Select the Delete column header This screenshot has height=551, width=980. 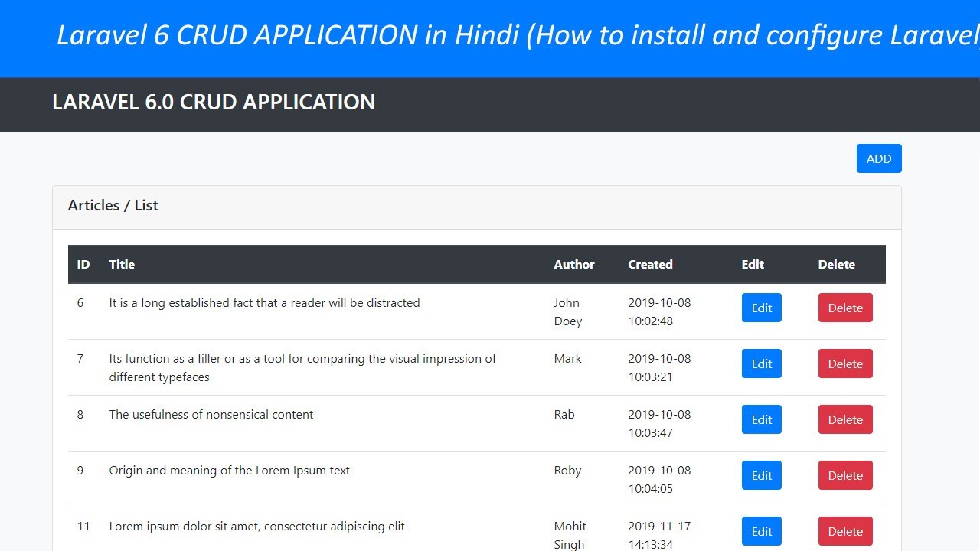(x=836, y=265)
